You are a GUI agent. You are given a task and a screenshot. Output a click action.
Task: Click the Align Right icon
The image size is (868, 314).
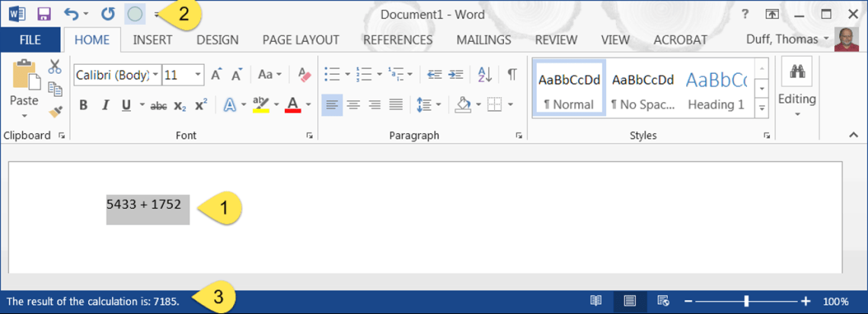[x=375, y=104]
